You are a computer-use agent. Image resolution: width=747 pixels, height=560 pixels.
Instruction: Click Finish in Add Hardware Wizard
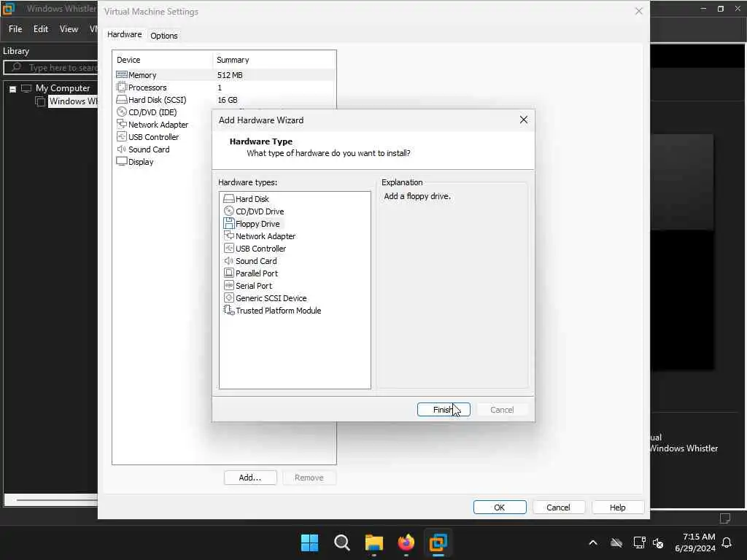pyautogui.click(x=444, y=410)
